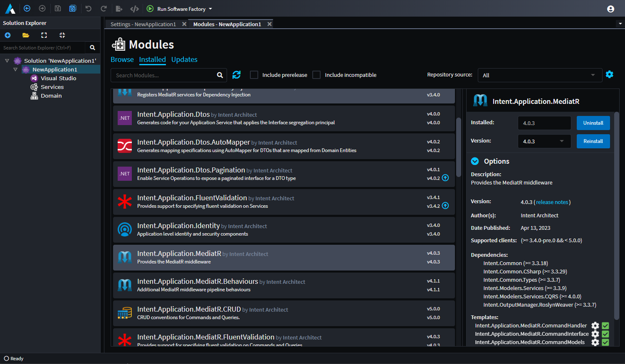
Task: Navigate forward with the right arrow icon
Action: pyautogui.click(x=42, y=8)
